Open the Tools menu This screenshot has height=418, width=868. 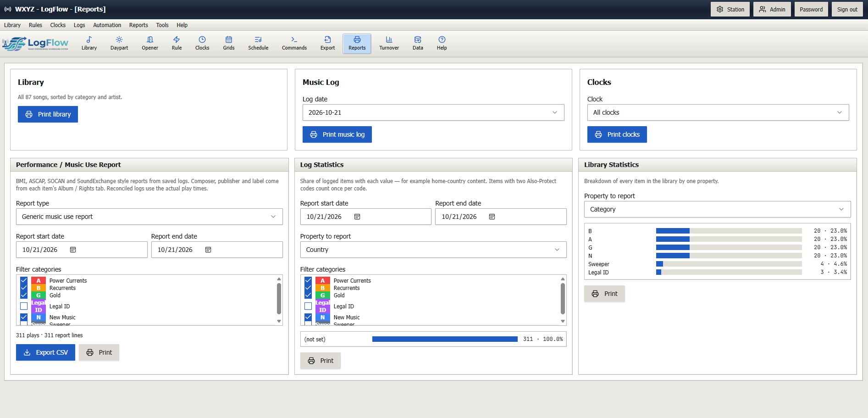(162, 25)
